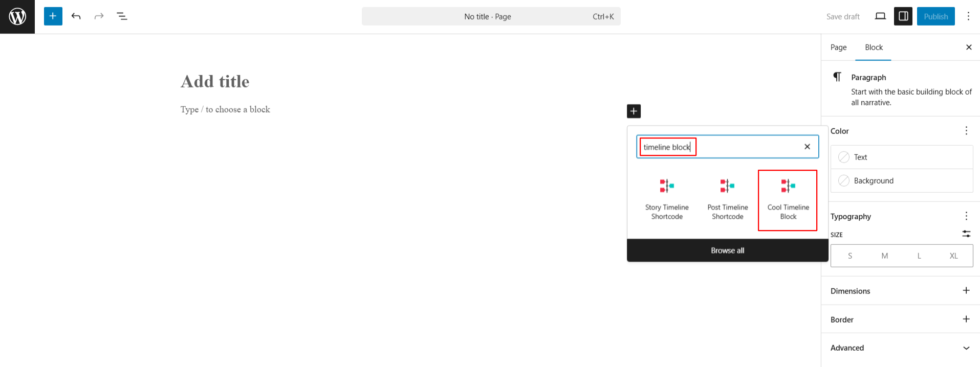Click the WordPress logo icon

click(x=17, y=17)
